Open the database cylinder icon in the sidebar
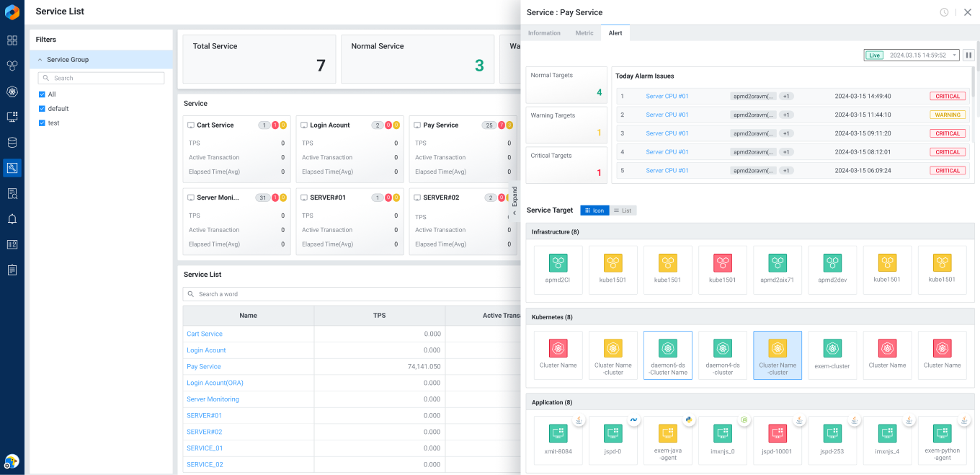 click(x=12, y=142)
